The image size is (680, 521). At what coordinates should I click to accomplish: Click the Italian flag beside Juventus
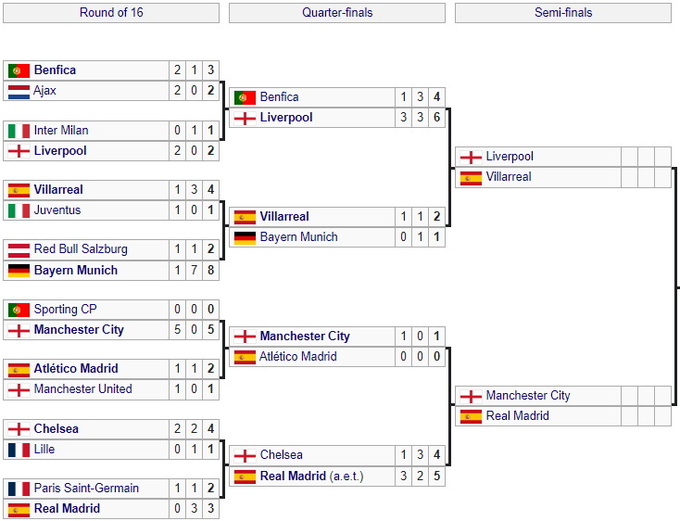[18, 211]
